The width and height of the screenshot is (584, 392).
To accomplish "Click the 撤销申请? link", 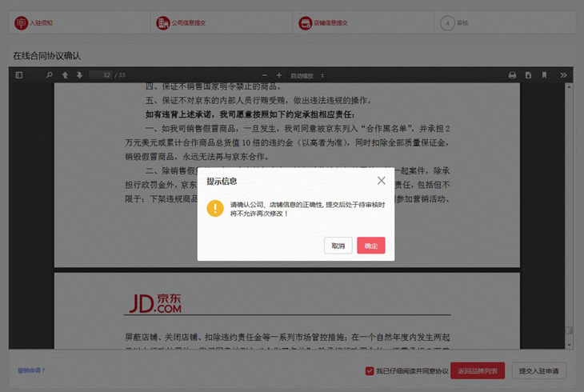I will (31, 370).
